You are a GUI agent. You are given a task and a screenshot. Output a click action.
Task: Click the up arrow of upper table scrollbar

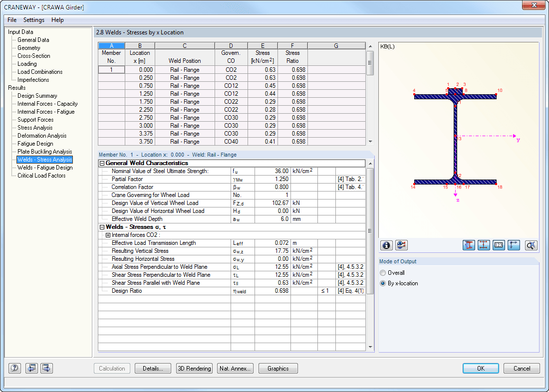click(370, 46)
